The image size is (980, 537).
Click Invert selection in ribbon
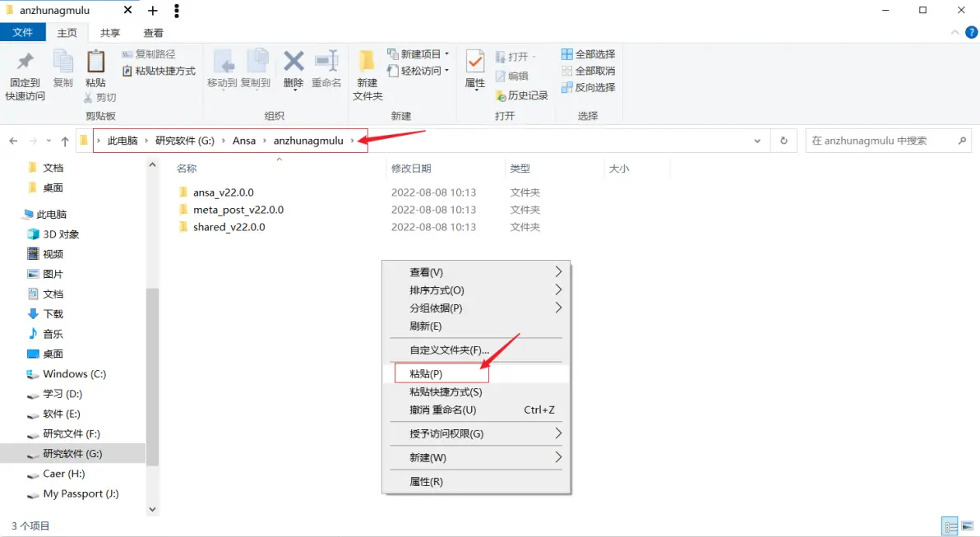[588, 87]
